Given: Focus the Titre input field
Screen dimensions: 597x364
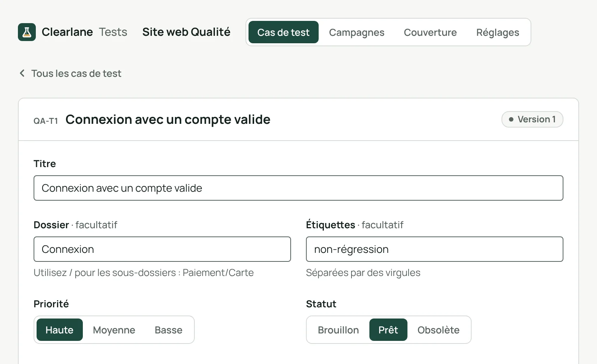Looking at the screenshot, I should [298, 188].
